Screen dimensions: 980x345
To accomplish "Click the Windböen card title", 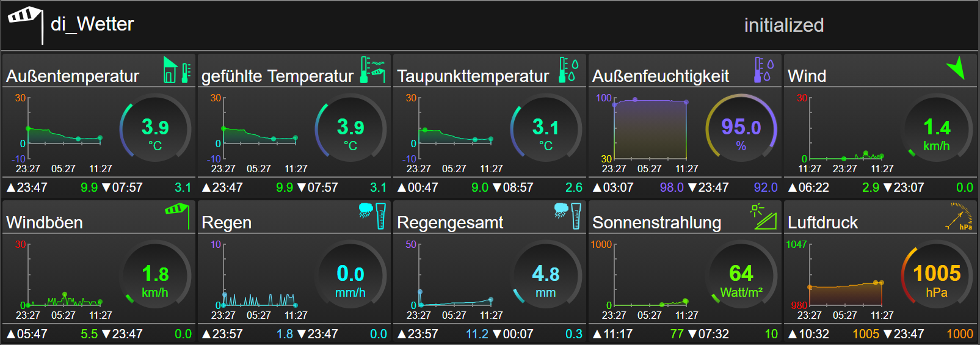I will click(45, 222).
